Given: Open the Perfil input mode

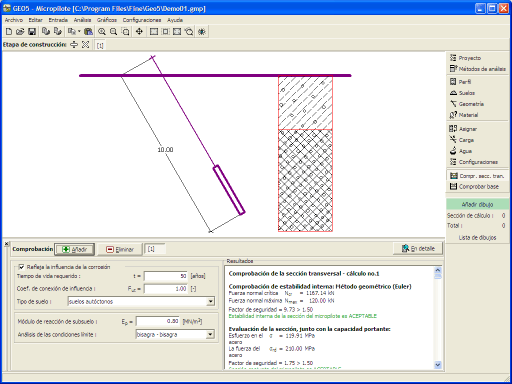Looking at the screenshot, I should [477, 82].
